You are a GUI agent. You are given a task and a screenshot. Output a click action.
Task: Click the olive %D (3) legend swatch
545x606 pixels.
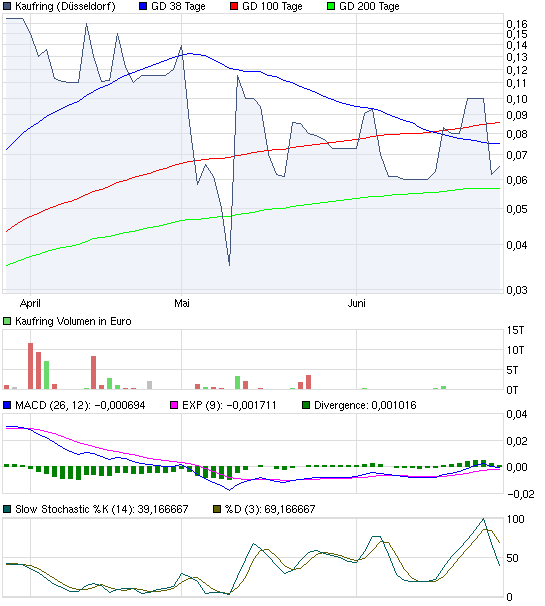pos(217,509)
